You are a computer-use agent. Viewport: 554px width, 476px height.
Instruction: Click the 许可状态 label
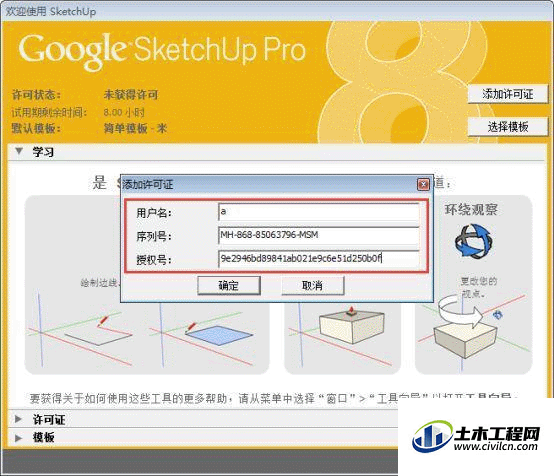click(x=36, y=95)
